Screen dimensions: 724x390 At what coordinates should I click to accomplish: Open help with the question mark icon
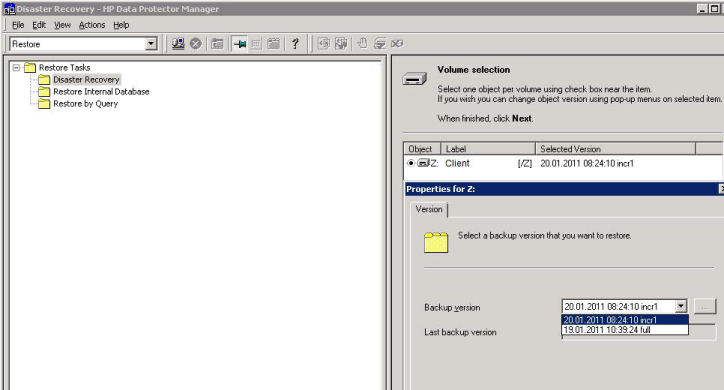pyautogui.click(x=296, y=44)
